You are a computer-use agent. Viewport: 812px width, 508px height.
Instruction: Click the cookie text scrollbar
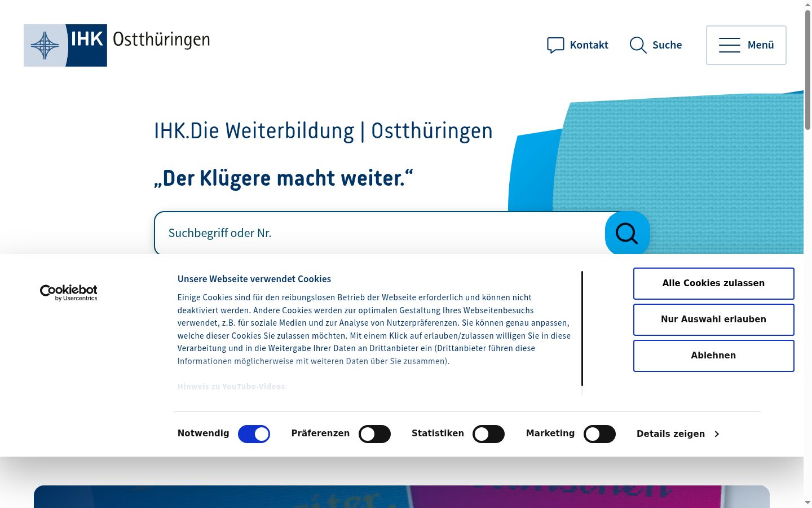pyautogui.click(x=582, y=329)
